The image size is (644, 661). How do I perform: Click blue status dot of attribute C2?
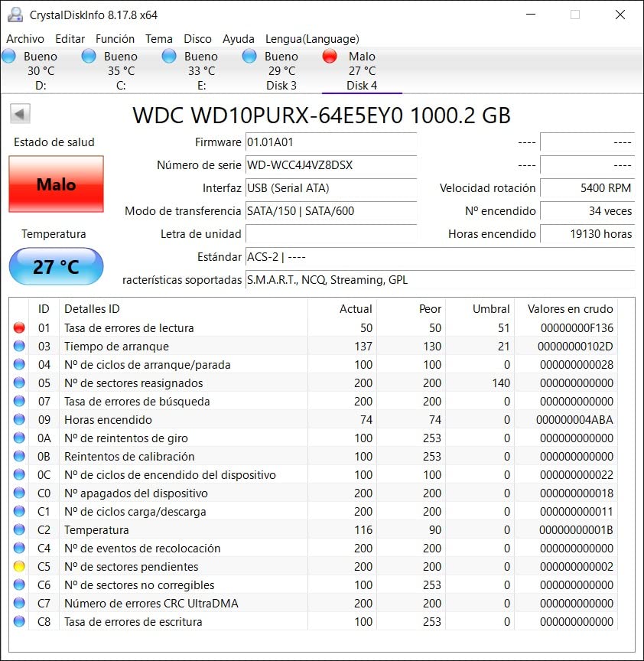click(19, 529)
